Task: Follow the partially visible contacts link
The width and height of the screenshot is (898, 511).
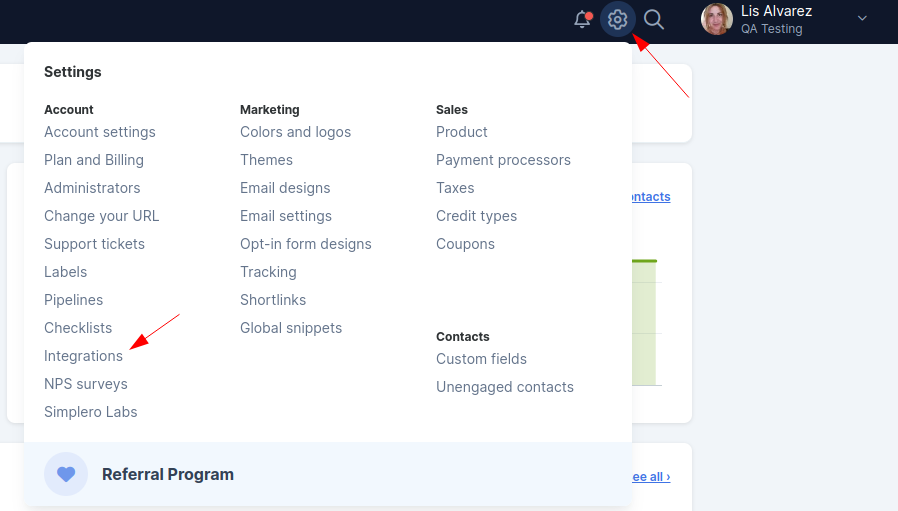Action: coord(651,196)
